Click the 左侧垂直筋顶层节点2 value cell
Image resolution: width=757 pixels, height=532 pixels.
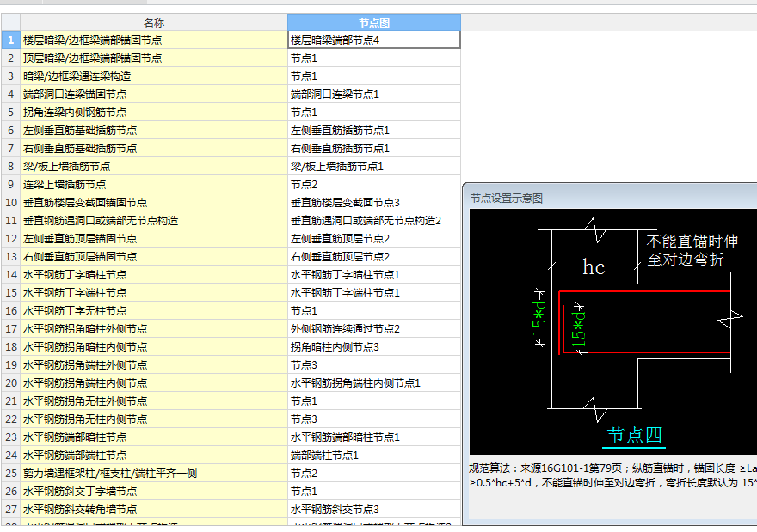(x=374, y=239)
